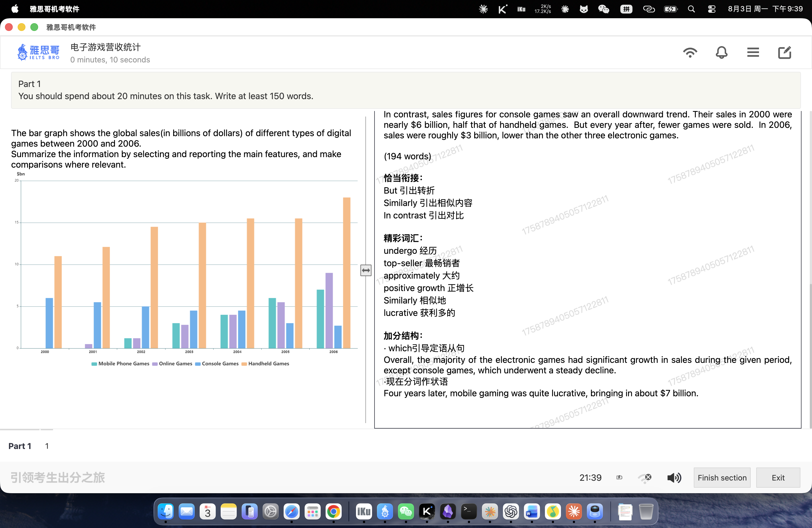Go to question 1
812x528 pixels.
click(47, 446)
